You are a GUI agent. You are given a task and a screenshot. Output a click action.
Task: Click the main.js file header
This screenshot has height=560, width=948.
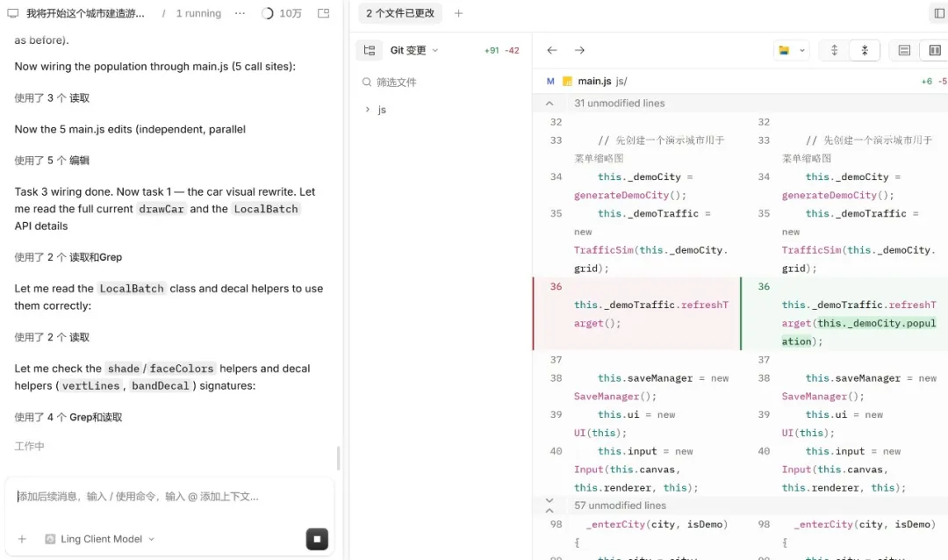(x=740, y=81)
